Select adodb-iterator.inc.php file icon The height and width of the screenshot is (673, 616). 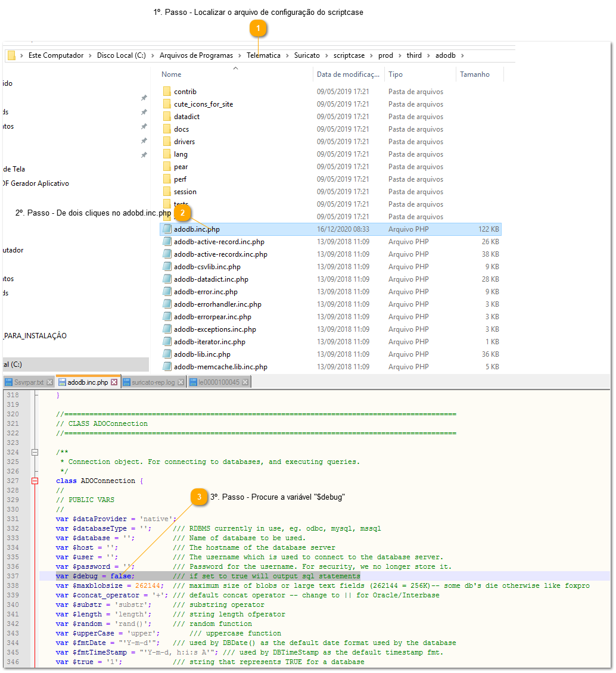coord(167,341)
